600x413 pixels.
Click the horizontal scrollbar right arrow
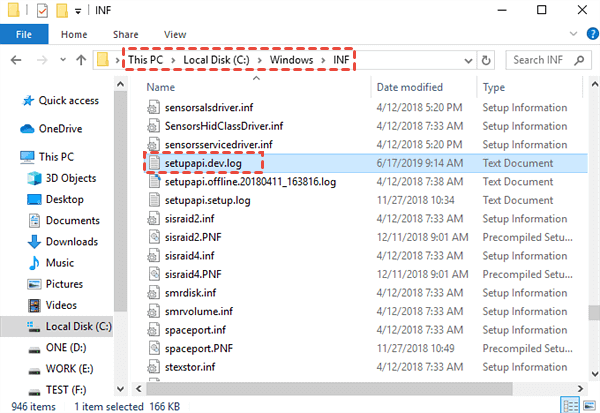click(x=580, y=389)
